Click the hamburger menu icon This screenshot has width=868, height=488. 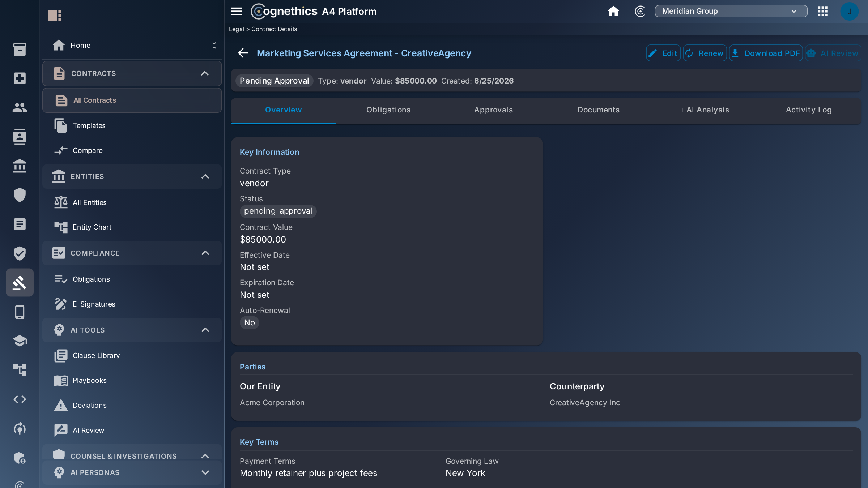click(236, 11)
